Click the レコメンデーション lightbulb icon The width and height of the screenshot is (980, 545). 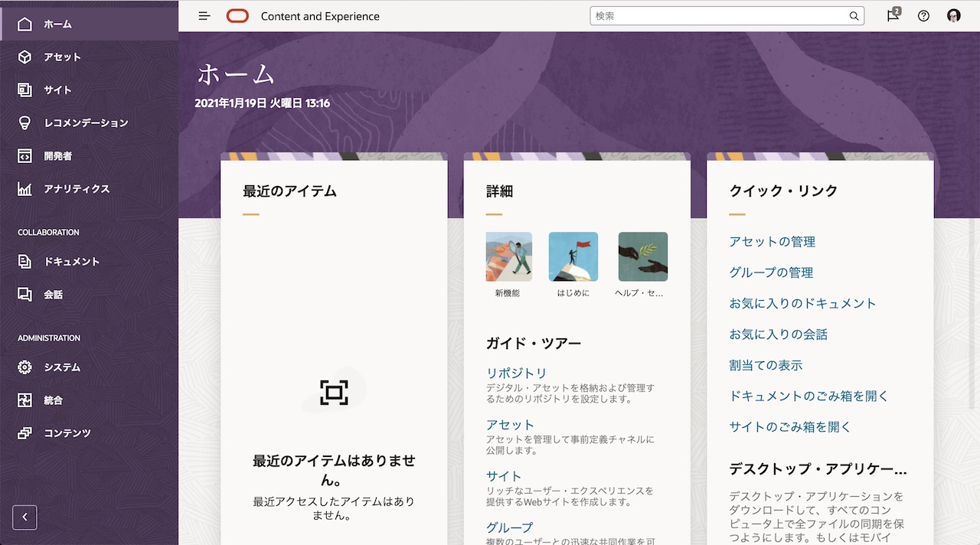click(x=24, y=123)
